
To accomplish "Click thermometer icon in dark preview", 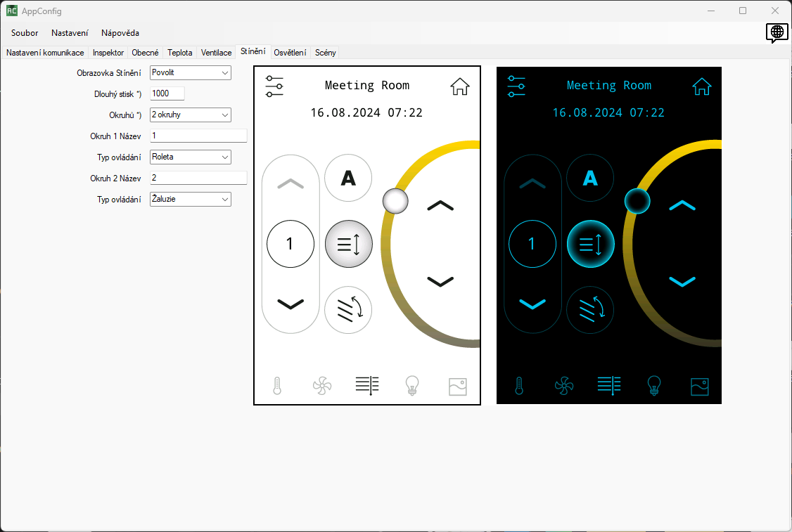I will click(x=519, y=386).
